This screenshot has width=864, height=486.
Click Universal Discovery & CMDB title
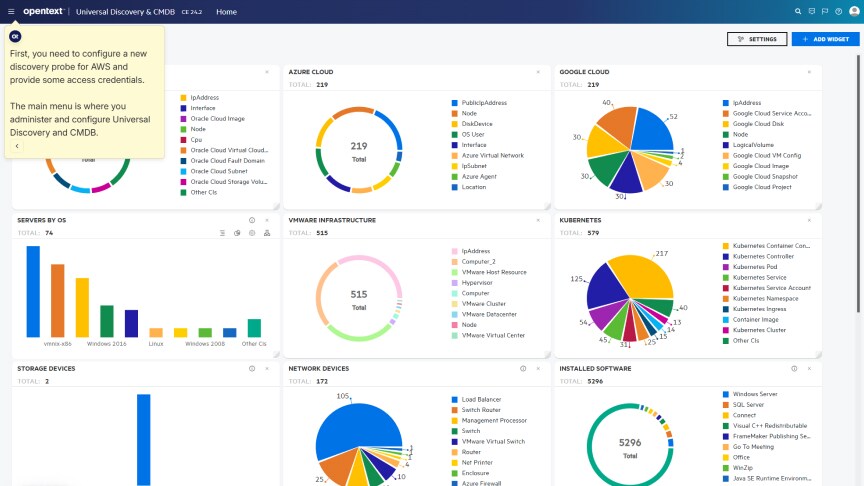125,12
